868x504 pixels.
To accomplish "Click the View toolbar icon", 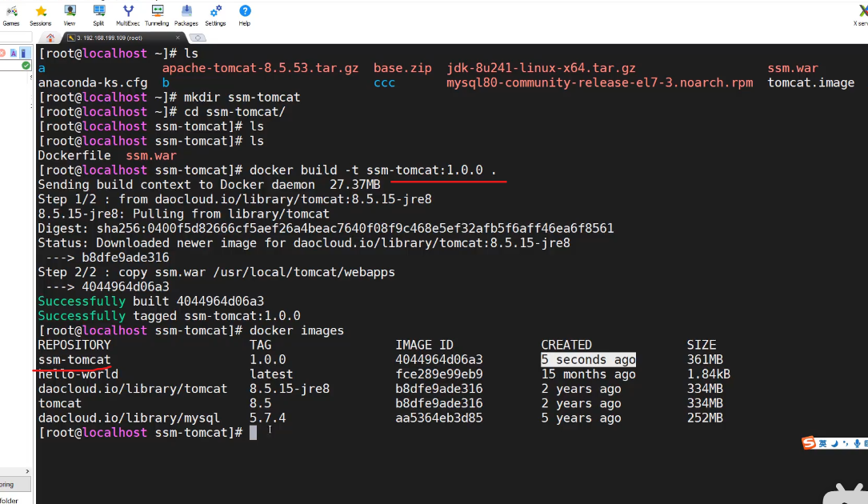I will click(70, 13).
